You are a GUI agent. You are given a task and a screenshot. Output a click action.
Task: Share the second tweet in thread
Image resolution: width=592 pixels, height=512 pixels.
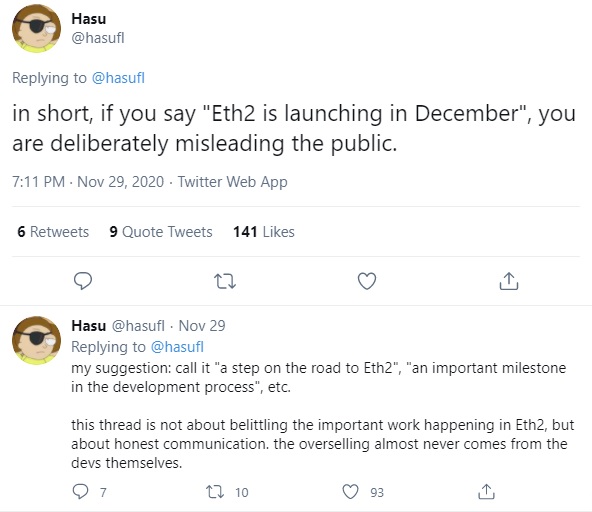coord(486,492)
